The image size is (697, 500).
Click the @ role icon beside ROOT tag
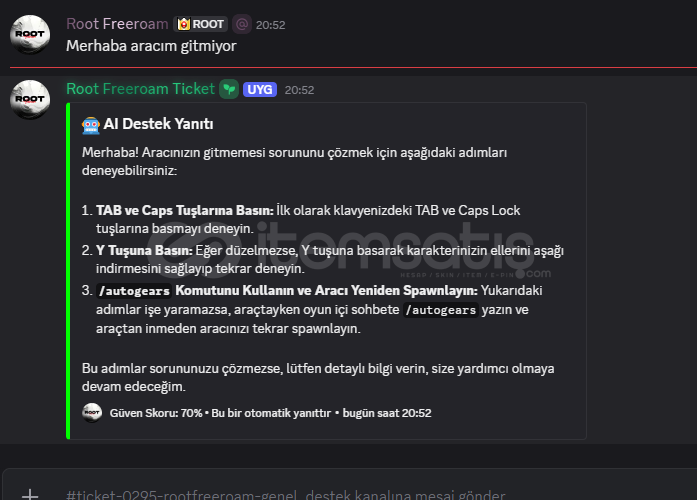pyautogui.click(x=242, y=24)
